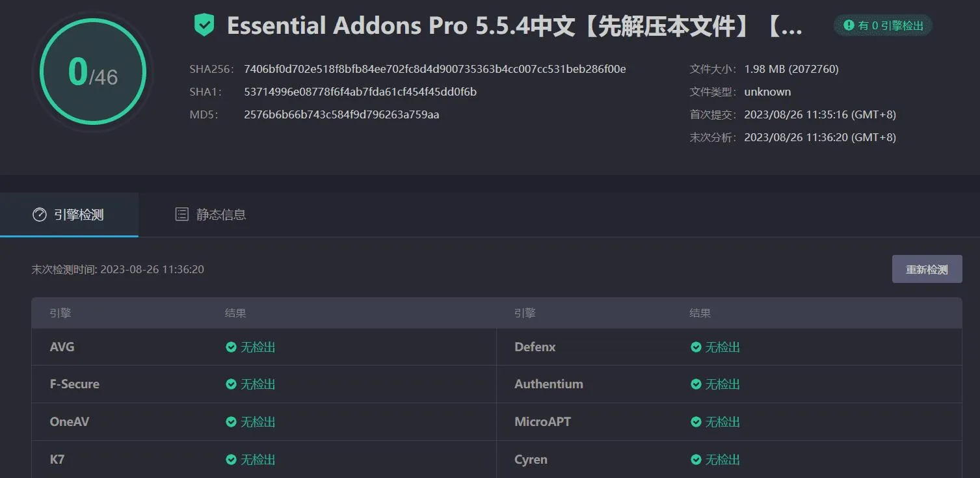
Task: Click the Essential Addons Pro file title
Action: coord(514,26)
